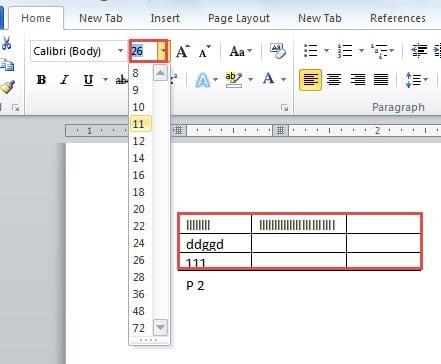Image resolution: width=441 pixels, height=364 pixels.
Task: Open the Text Effects dropdown arrow
Action: tap(215, 80)
